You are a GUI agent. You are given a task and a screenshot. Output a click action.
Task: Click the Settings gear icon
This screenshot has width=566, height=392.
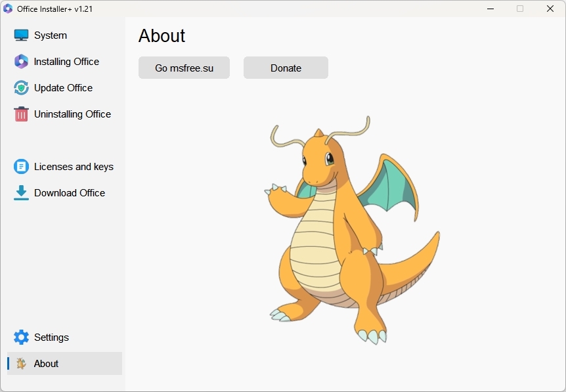click(x=21, y=337)
